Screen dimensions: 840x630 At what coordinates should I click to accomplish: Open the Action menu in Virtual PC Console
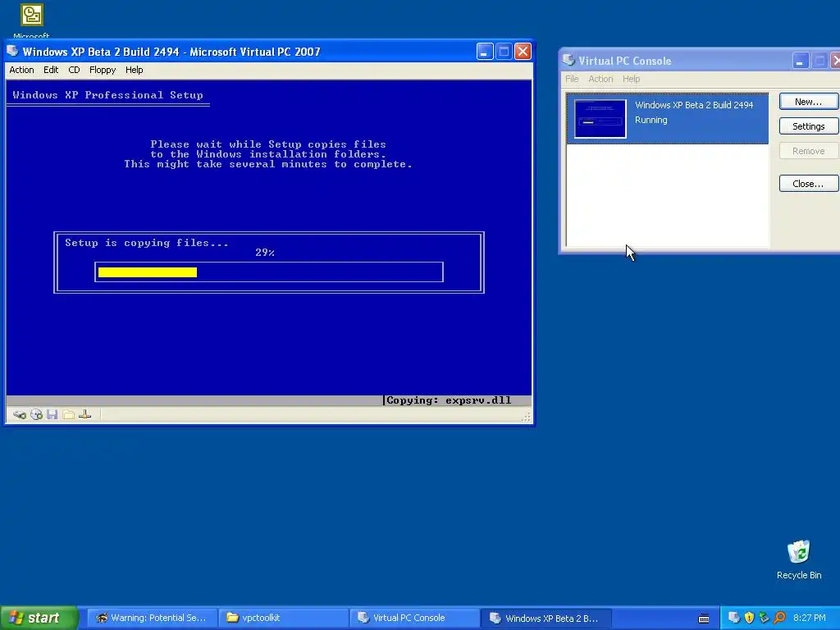pyautogui.click(x=600, y=79)
